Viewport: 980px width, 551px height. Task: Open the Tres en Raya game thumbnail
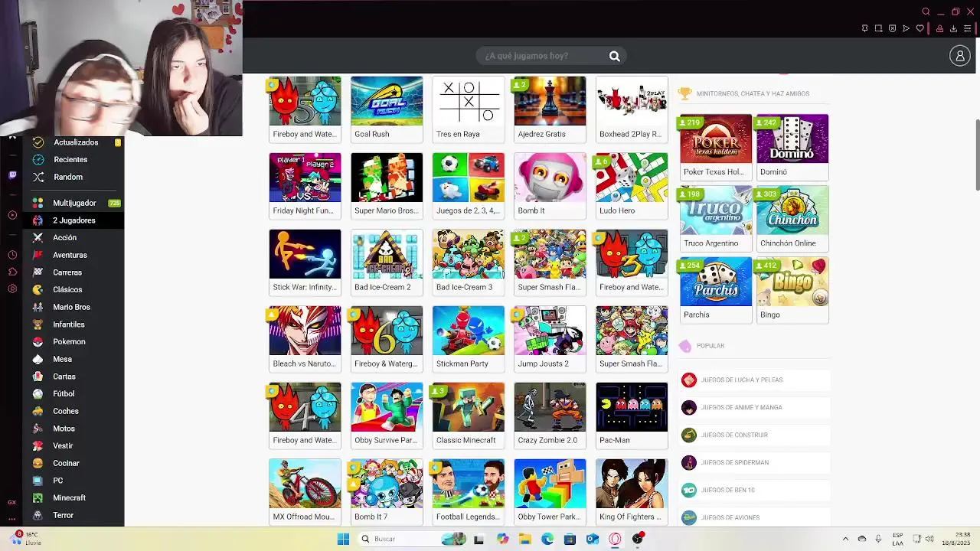469,109
